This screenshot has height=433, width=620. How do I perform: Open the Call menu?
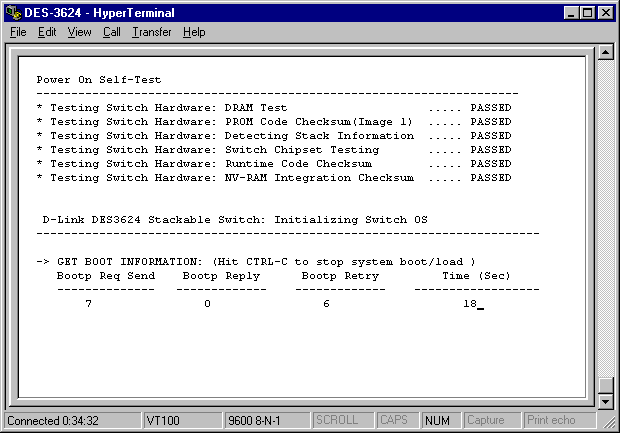pos(111,32)
